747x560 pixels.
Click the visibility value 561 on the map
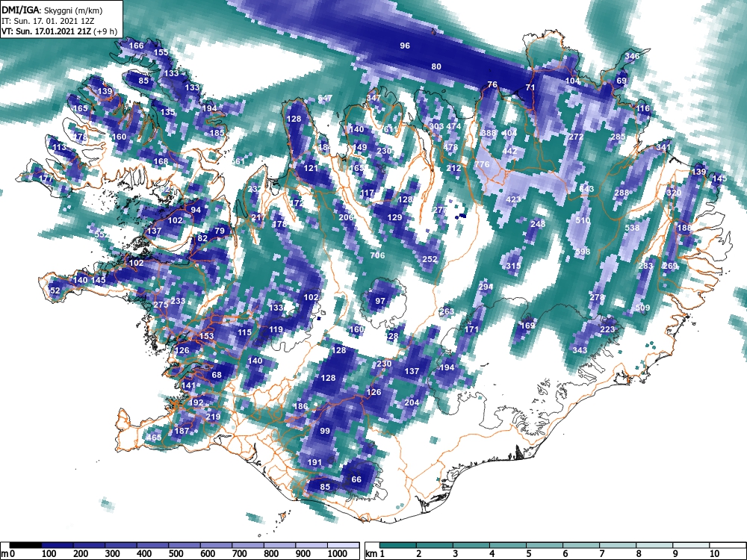[x=238, y=161]
